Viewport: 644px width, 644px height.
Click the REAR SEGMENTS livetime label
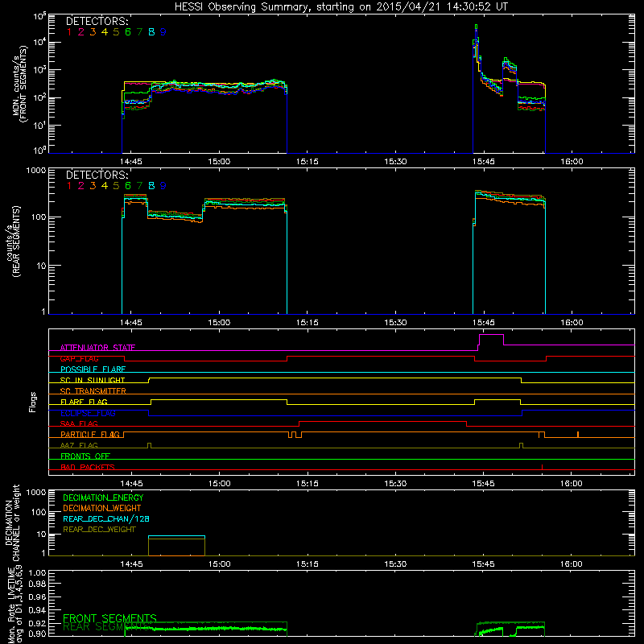105,627
